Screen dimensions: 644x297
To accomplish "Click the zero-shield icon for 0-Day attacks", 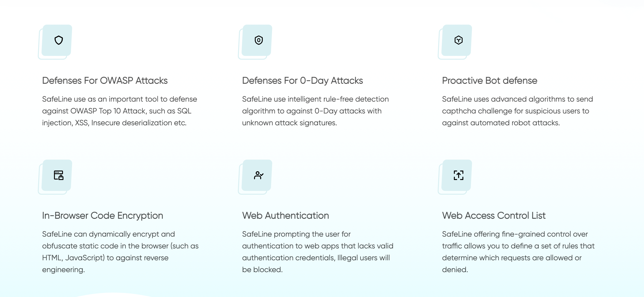I will pos(259,40).
